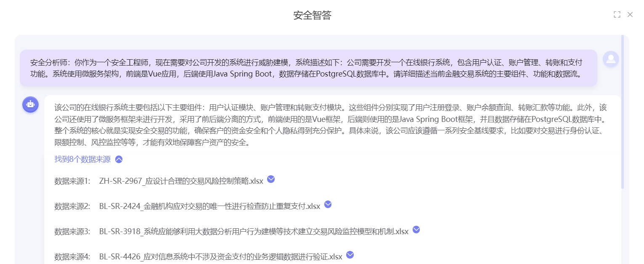Expand 数据来源4 BL-SR-4426 details
Viewport: 644px width, 264px height.
[350, 255]
